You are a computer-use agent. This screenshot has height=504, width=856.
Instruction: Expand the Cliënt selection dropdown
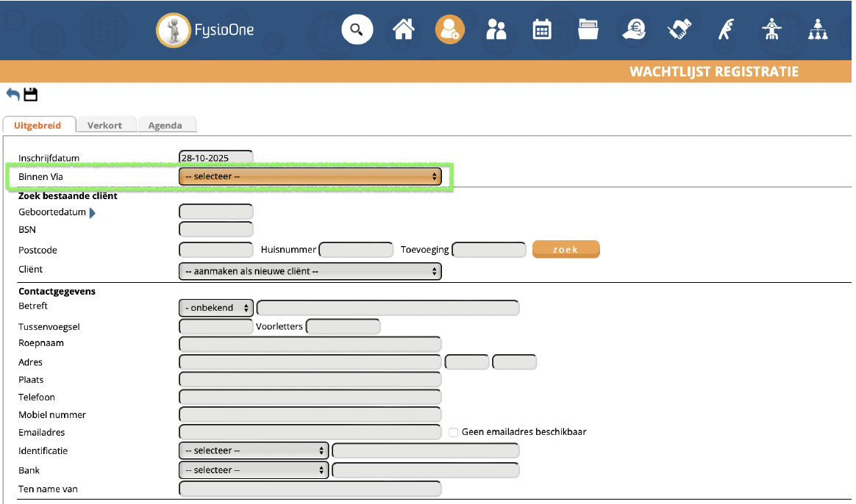(310, 272)
